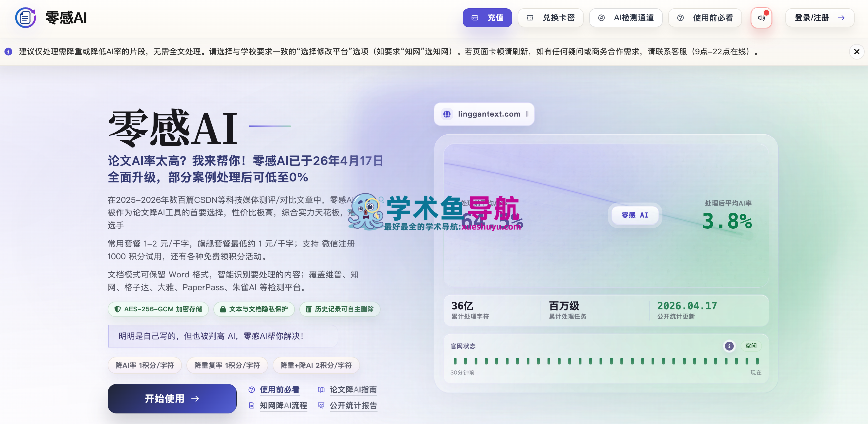Click the credit-card icon in 充值 button
Viewport: 868px width, 424px height.
(x=474, y=18)
